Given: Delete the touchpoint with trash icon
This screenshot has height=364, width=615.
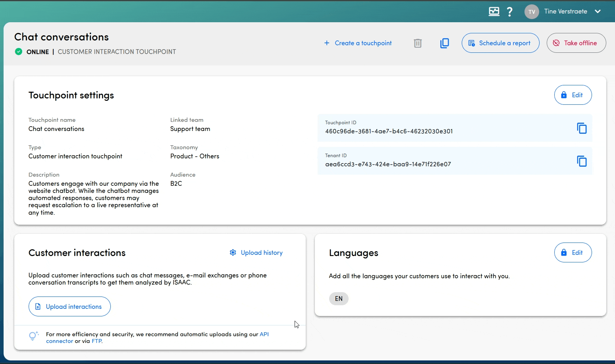Looking at the screenshot, I should pos(418,43).
